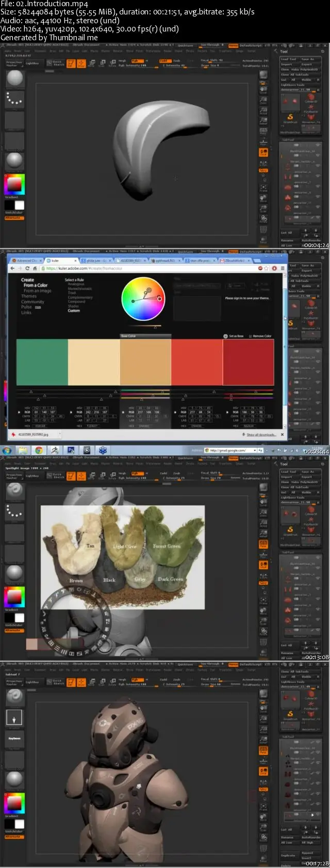Open Community in the Kuler sidebar
Screen dimensions: 330x868
click(x=32, y=302)
